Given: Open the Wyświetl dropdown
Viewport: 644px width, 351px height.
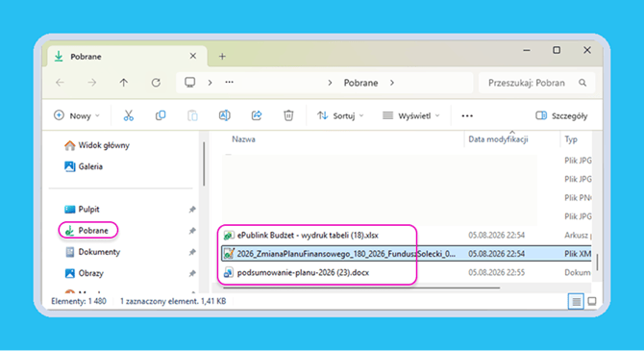Looking at the screenshot, I should tap(410, 116).
